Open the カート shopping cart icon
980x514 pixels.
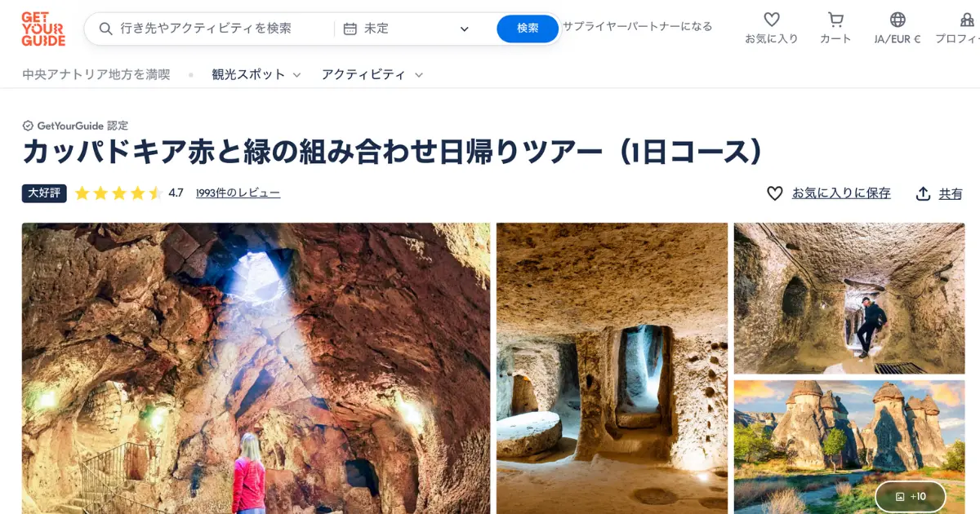click(835, 20)
